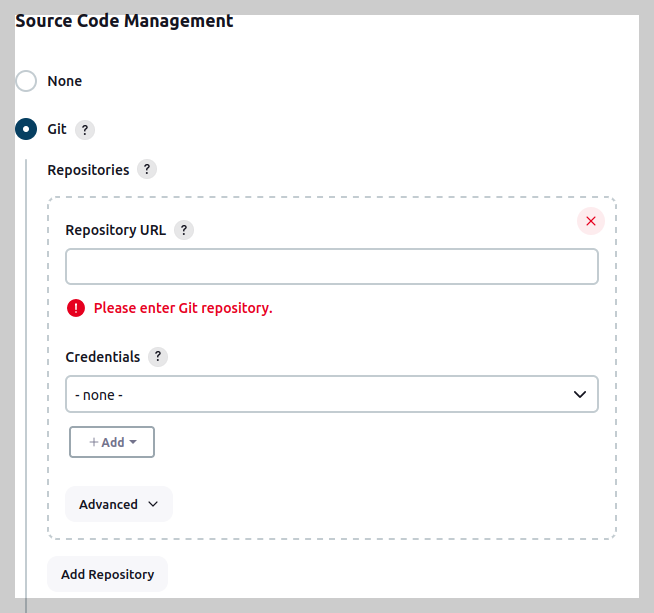Open help for Git option
This screenshot has height=613, width=654.
point(85,130)
